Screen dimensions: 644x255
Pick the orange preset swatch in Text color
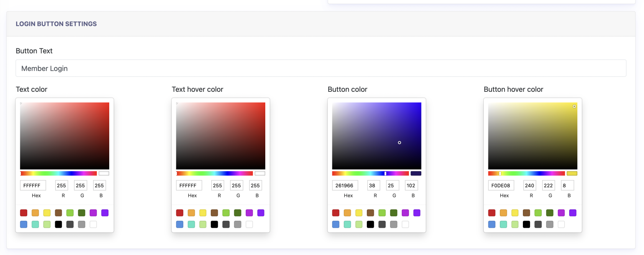coord(35,213)
